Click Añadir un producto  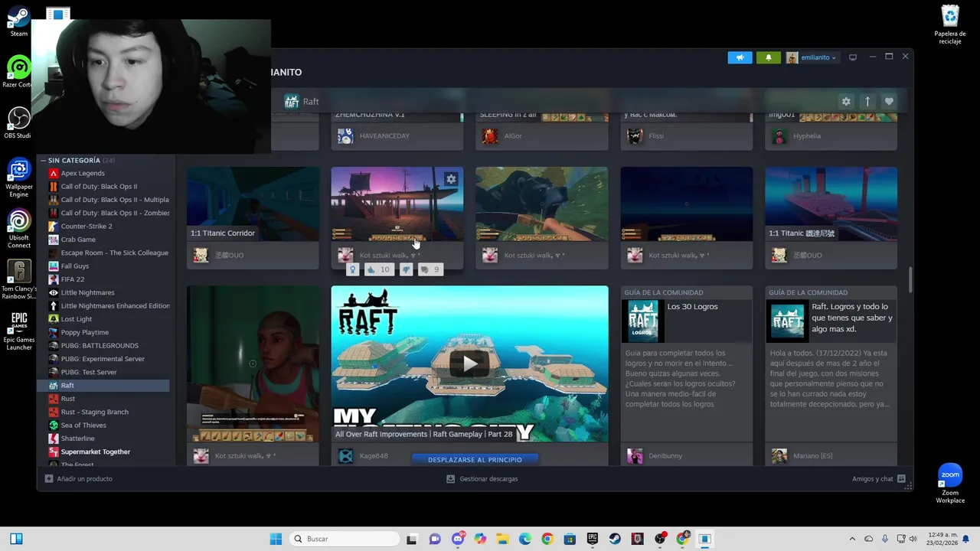(79, 479)
